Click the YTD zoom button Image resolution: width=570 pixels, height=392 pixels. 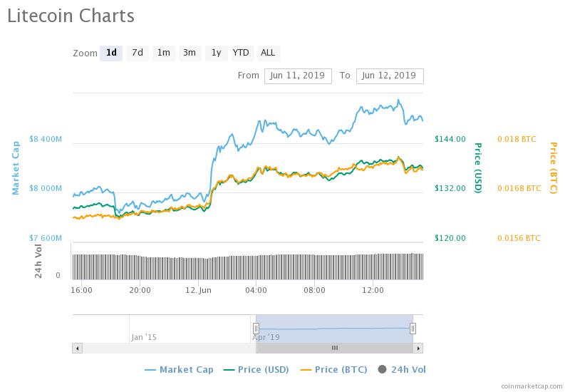tap(241, 53)
